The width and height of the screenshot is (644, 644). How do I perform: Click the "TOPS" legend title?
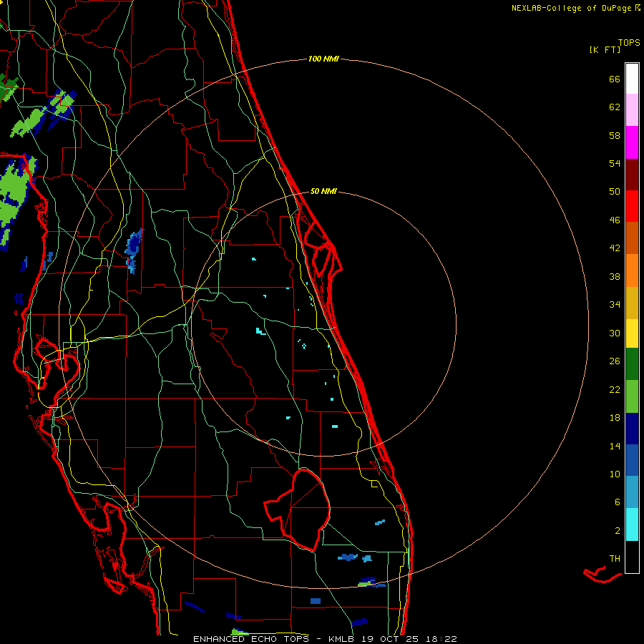[x=629, y=42]
